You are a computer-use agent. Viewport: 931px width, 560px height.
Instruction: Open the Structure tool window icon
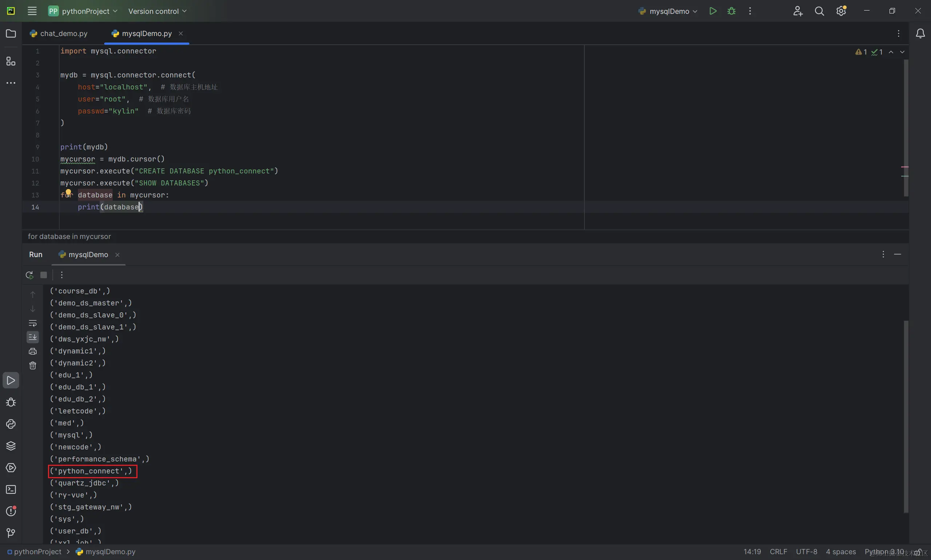tap(11, 61)
